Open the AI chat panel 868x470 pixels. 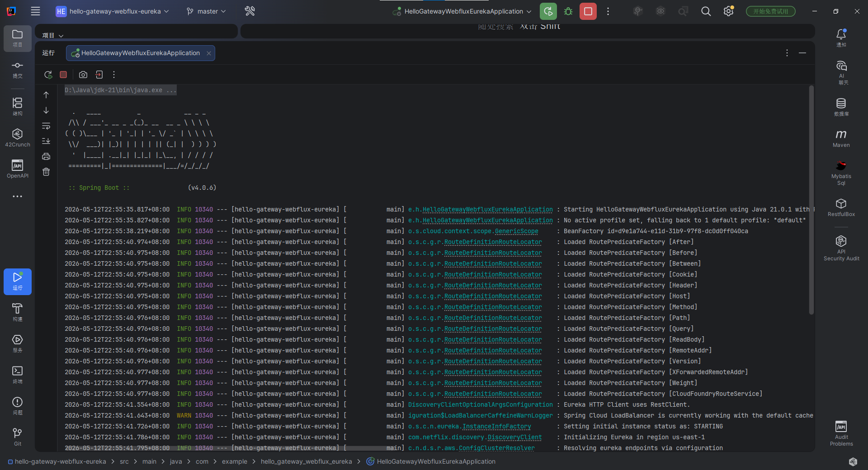(x=841, y=72)
